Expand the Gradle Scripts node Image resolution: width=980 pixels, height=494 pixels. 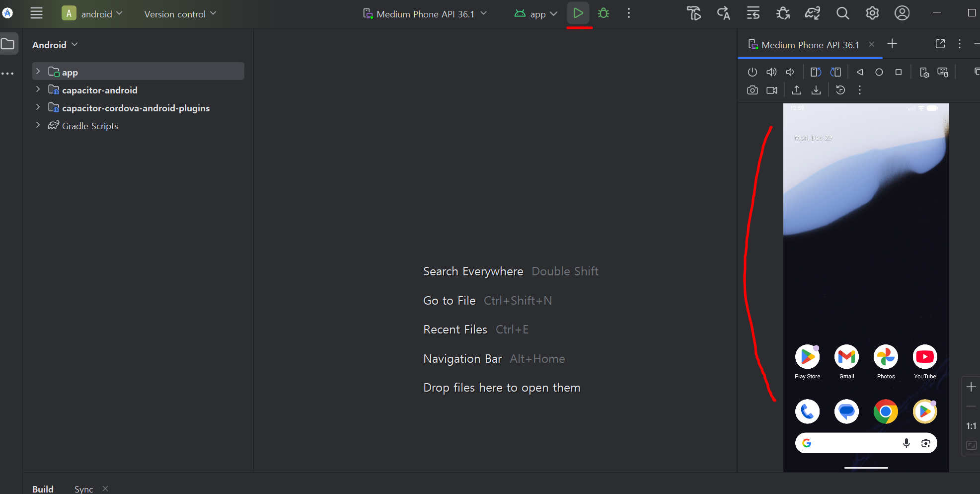[38, 125]
